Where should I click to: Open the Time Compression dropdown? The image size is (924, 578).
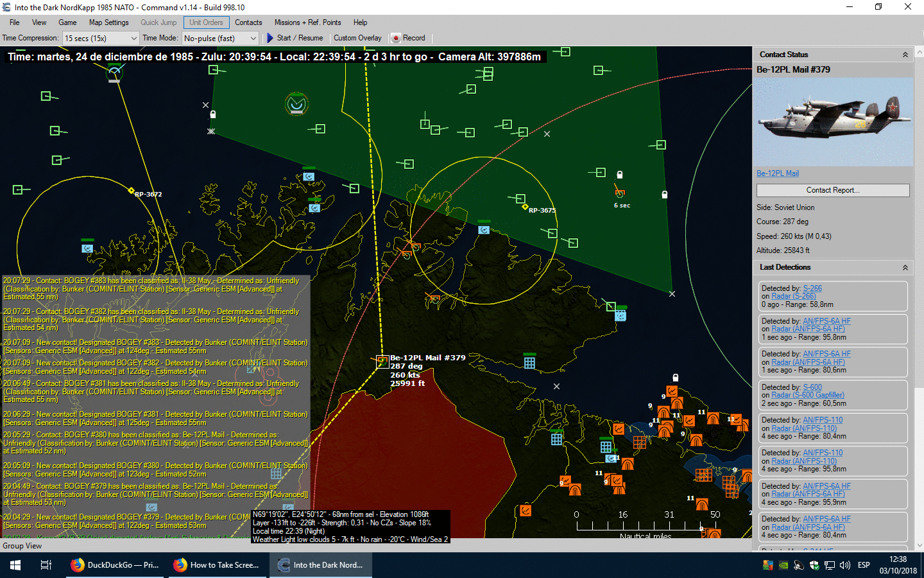[101, 39]
